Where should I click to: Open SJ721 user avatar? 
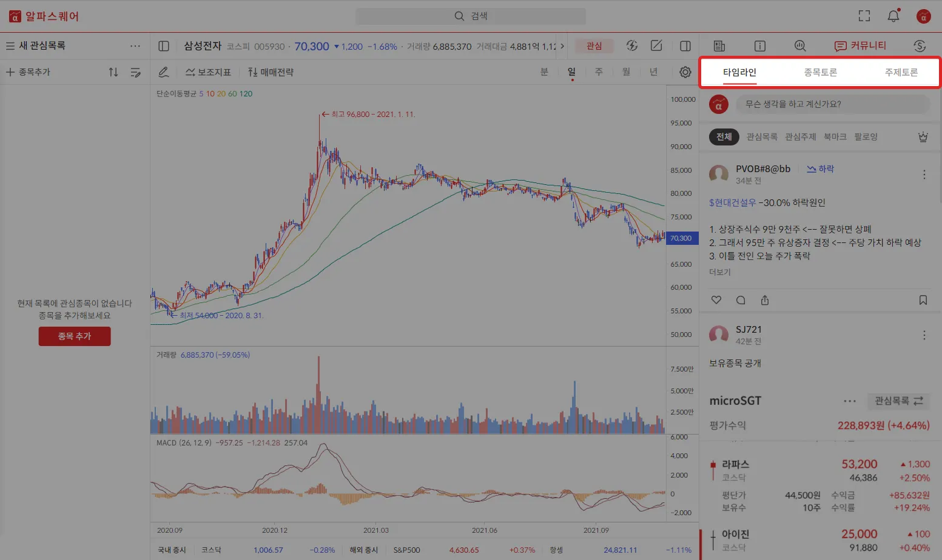719,335
